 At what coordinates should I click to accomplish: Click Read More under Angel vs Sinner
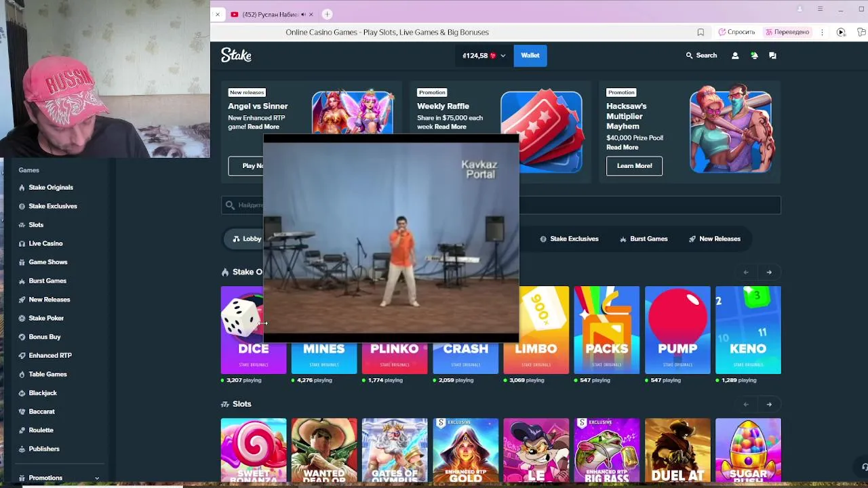pyautogui.click(x=263, y=127)
